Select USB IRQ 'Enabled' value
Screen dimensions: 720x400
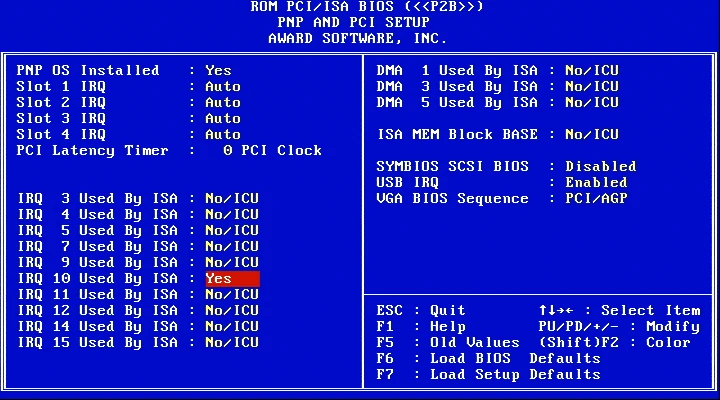point(596,182)
